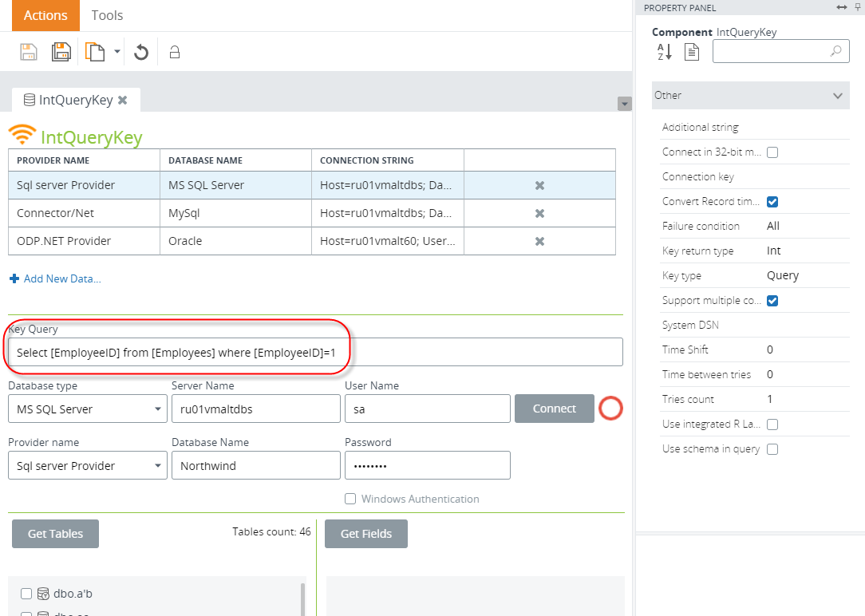
Task: Enable the Windows Authentication checkbox
Action: click(350, 499)
